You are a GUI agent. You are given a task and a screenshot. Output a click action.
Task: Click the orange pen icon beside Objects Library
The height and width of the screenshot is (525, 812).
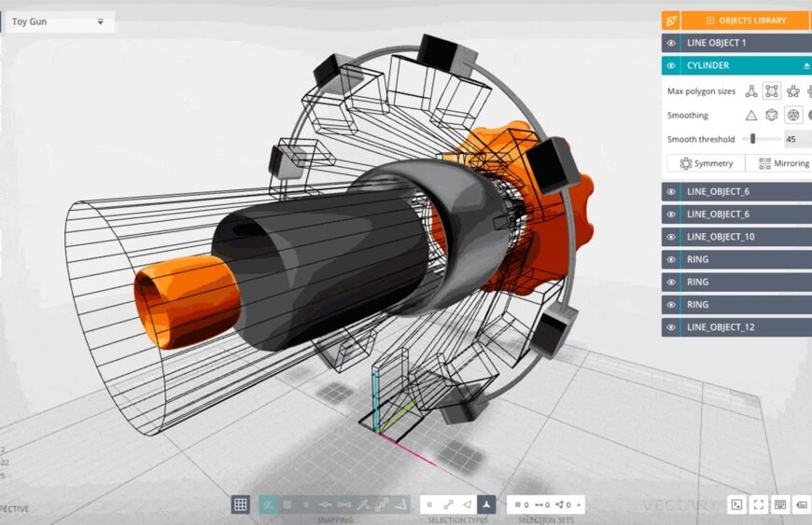pos(671,21)
